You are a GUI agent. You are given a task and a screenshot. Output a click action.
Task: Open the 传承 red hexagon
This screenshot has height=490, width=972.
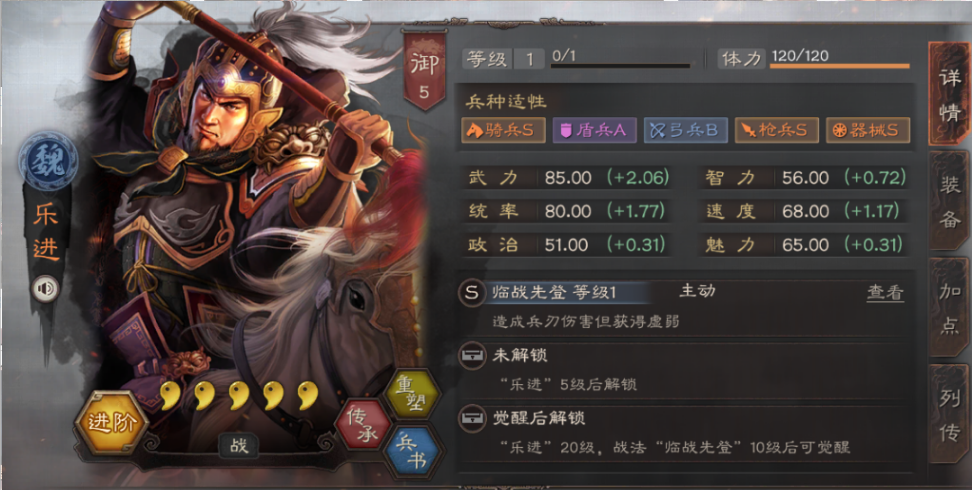point(363,426)
